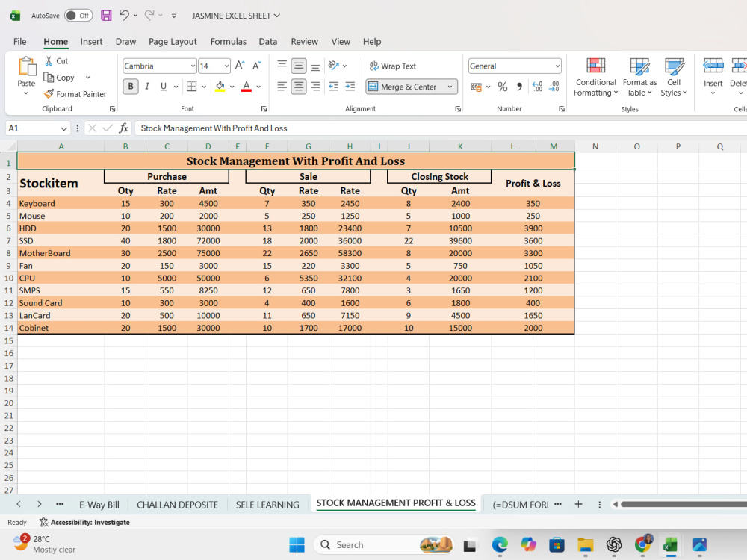Screen dimensions: 747x560
Task: Click the Orientation text angle icon
Action: coord(334,66)
